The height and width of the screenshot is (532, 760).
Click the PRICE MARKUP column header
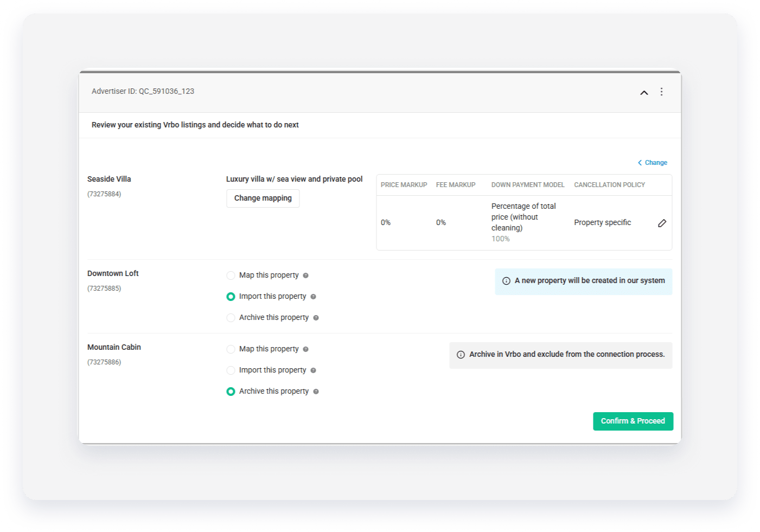[404, 185]
